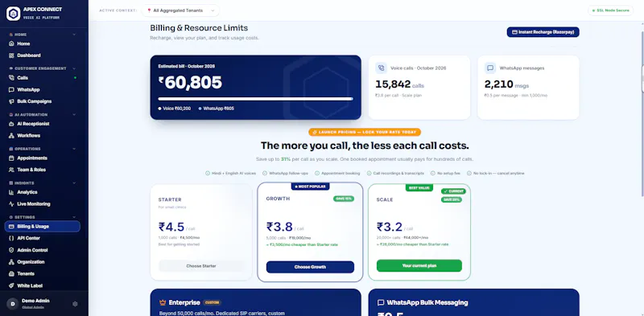Screen dimensions: 644x316
Task: Collapse the INSIGHTS section
Action: click(74, 183)
